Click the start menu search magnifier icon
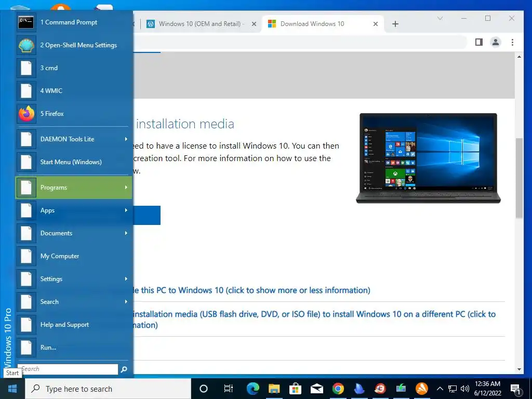 (124, 369)
